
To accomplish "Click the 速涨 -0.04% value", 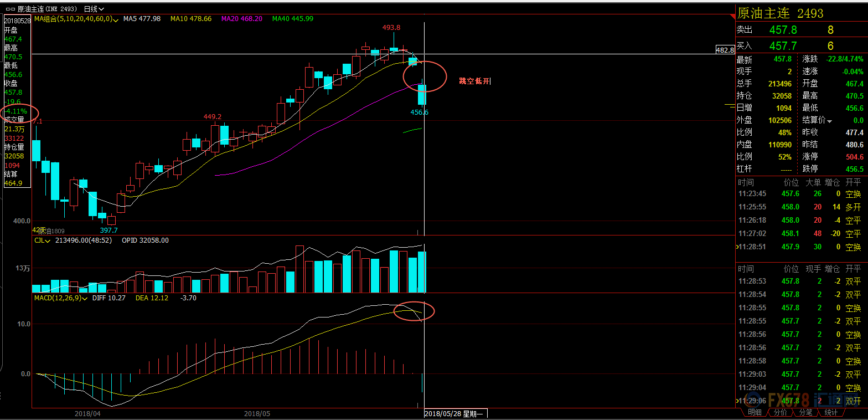I will (x=852, y=71).
